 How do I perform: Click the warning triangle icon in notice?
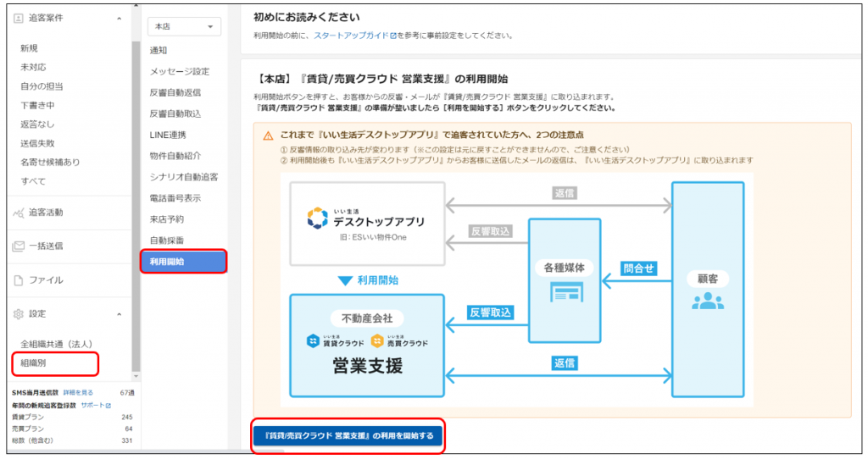(269, 135)
